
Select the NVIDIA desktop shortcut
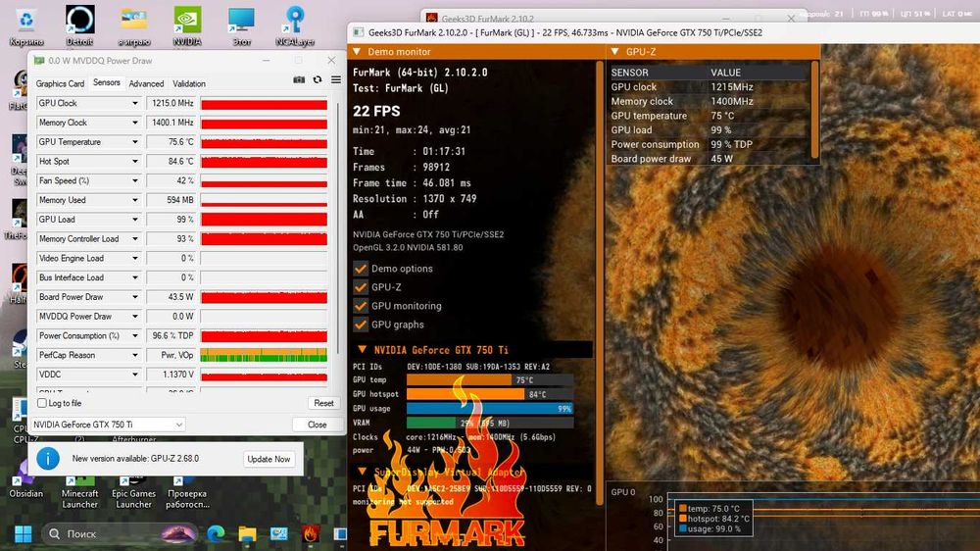tap(187, 26)
